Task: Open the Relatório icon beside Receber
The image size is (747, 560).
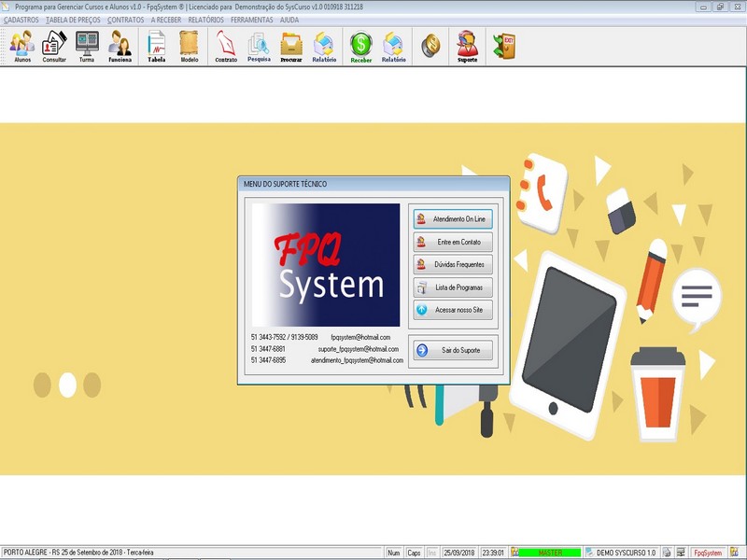Action: tap(393, 46)
